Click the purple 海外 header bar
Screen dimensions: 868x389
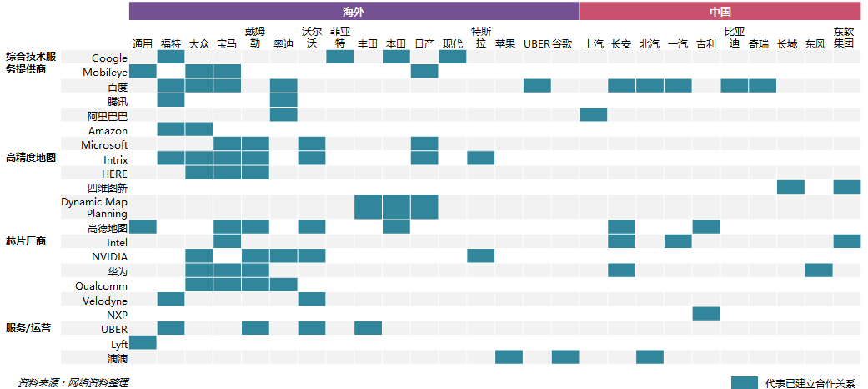click(354, 11)
